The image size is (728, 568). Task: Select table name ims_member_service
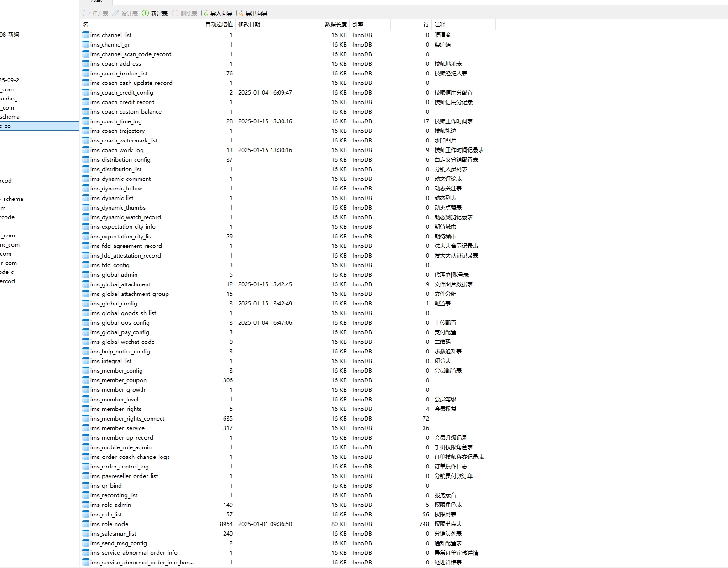pyautogui.click(x=118, y=428)
